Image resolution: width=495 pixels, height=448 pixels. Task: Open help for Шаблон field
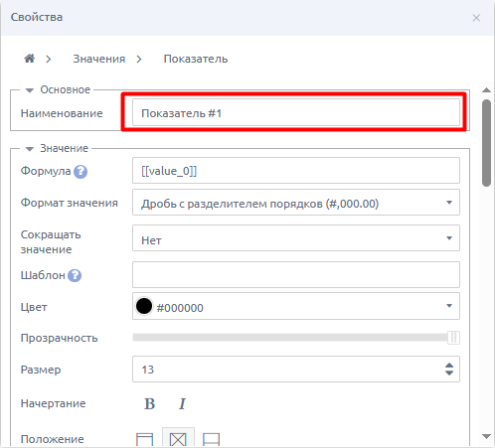click(75, 275)
